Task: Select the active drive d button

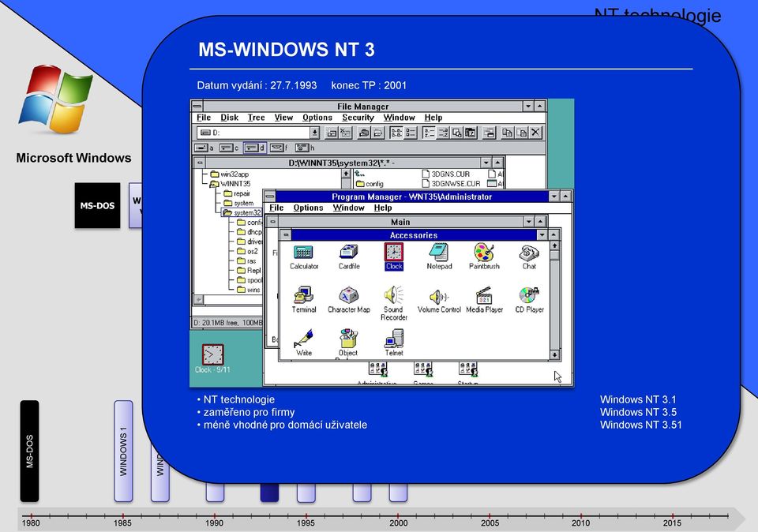Action: [254, 148]
